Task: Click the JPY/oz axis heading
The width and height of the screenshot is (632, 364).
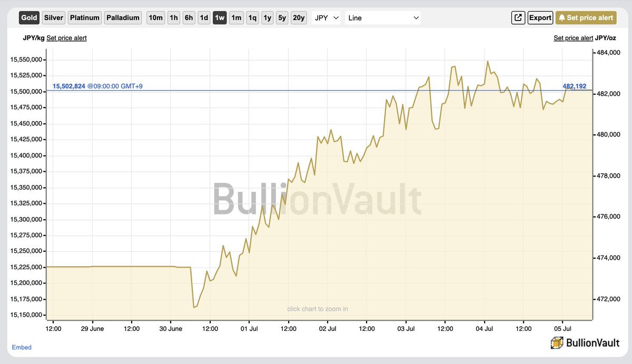Action: [x=606, y=38]
